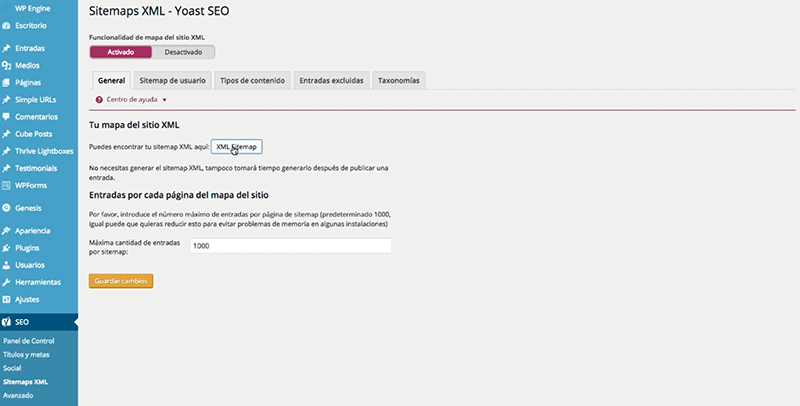Open the Escritorio menu label
The image size is (800, 406).
click(x=31, y=26)
